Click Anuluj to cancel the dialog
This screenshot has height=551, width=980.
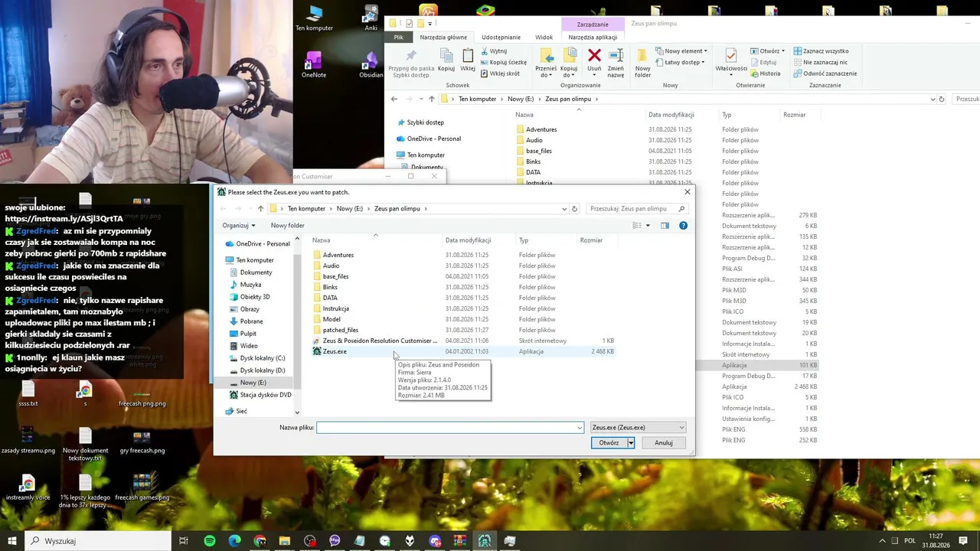click(663, 443)
